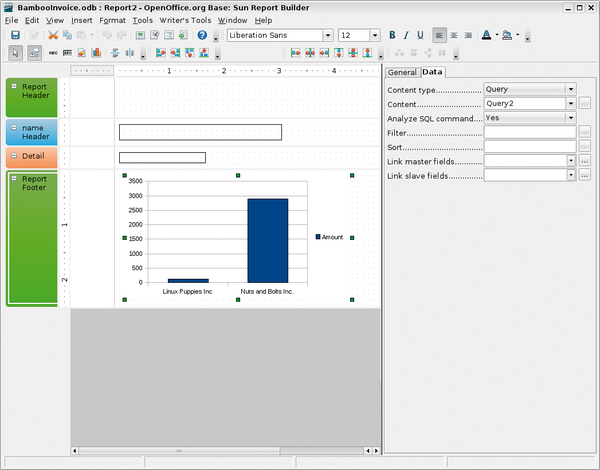Open Help with the question mark icon
Image resolution: width=600 pixels, height=470 pixels.
coord(202,35)
